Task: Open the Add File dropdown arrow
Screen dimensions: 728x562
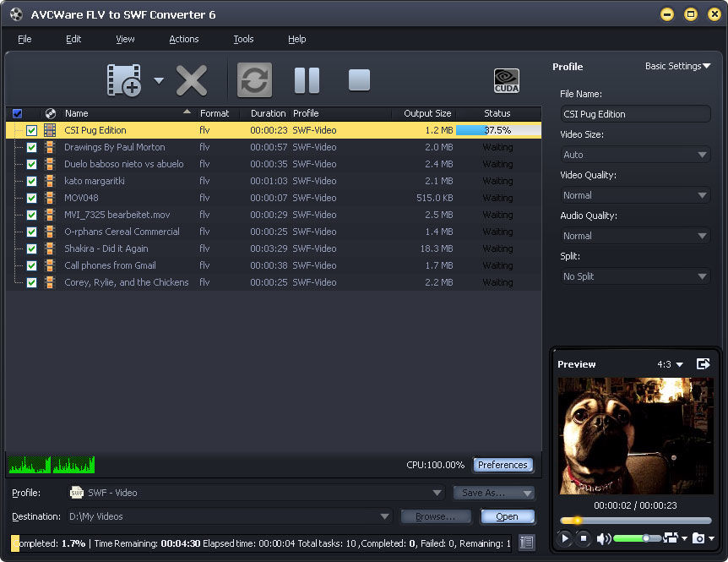Action: click(159, 80)
